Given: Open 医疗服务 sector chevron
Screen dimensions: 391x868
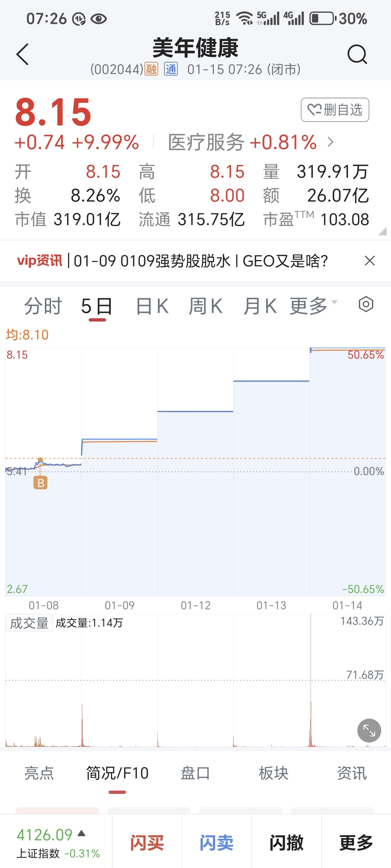Looking at the screenshot, I should coord(330,142).
